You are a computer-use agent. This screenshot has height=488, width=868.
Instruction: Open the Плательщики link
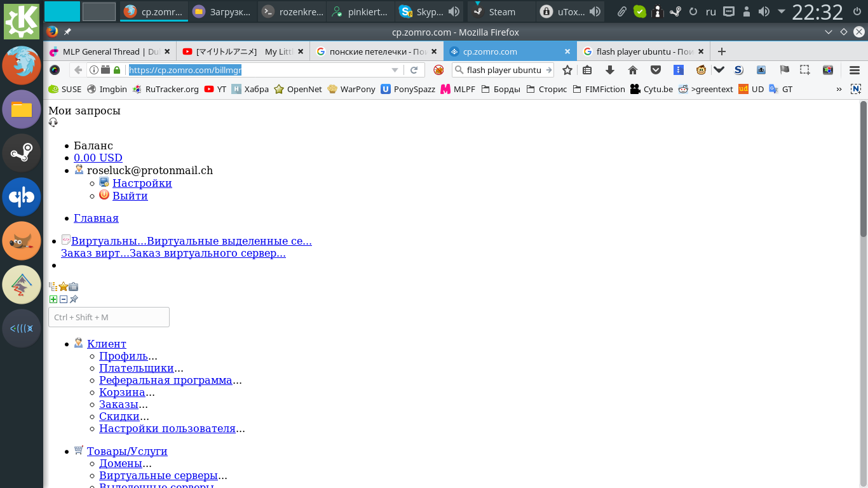point(137,368)
